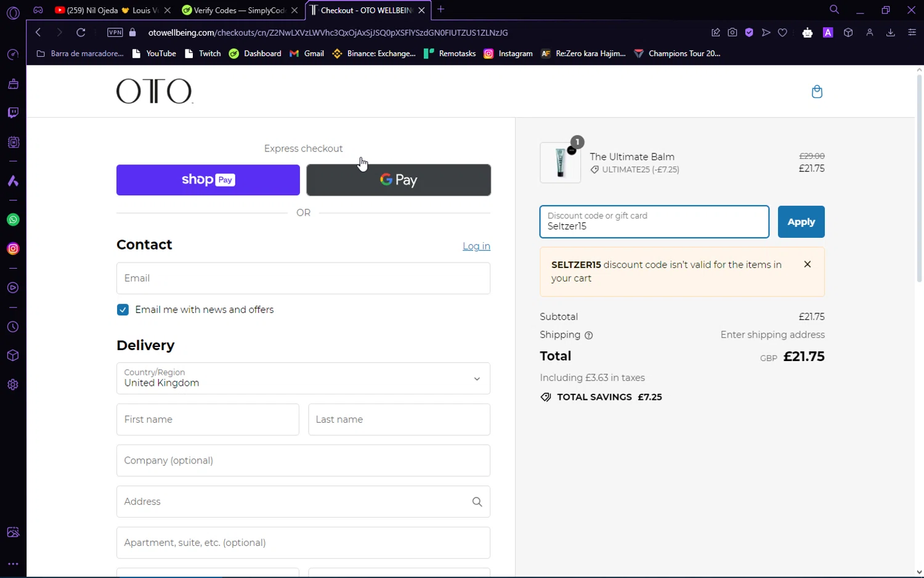This screenshot has height=578, width=924.
Task: Click the OTO logo
Action: point(155,91)
